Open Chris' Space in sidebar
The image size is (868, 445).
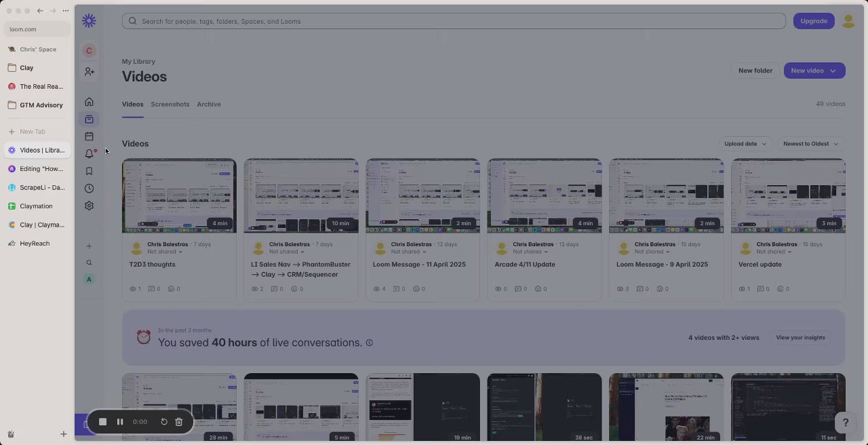[37, 50]
